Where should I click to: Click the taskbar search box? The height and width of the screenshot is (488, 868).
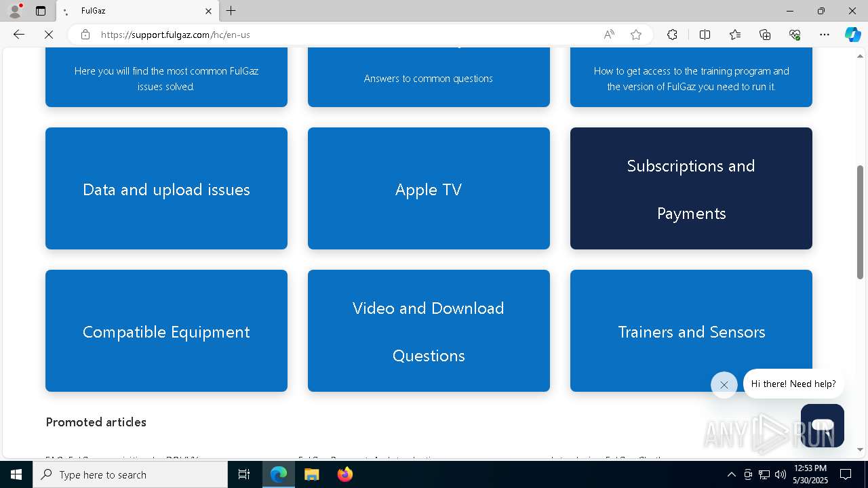pos(130,474)
